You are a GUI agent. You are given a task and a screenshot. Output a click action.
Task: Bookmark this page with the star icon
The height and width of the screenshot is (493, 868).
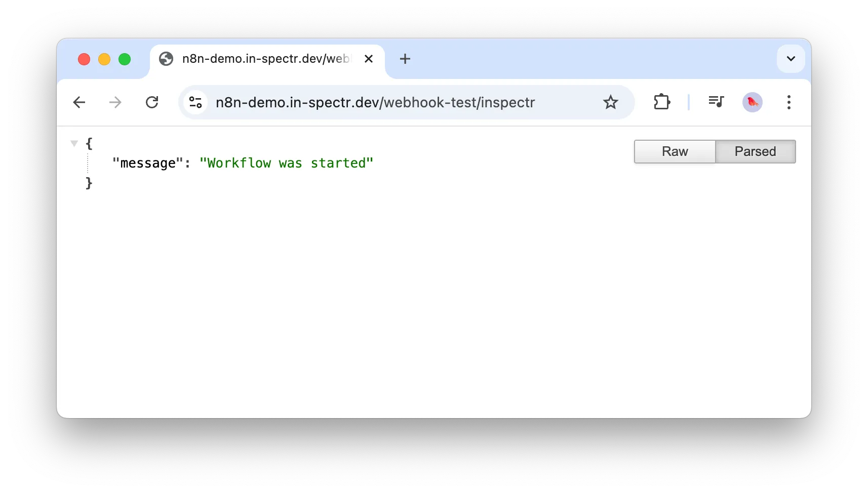(x=611, y=102)
